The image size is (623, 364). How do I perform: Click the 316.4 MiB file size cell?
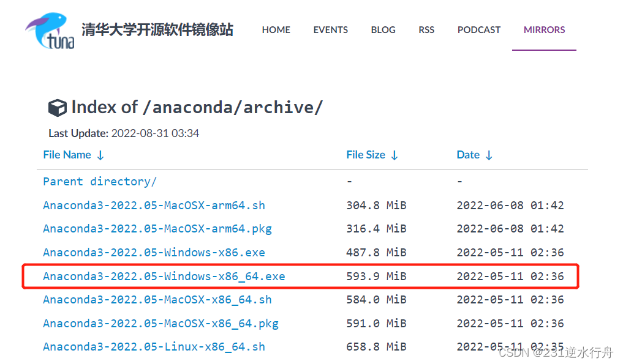376,229
